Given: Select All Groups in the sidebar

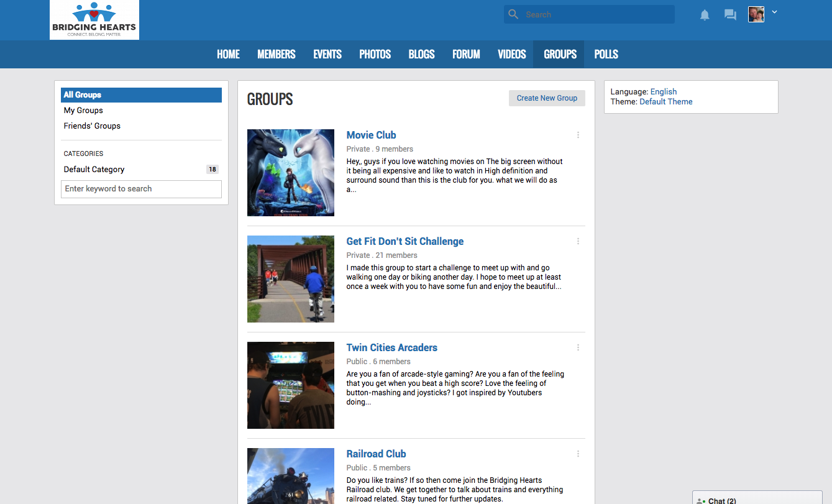Looking at the screenshot, I should click(x=141, y=94).
